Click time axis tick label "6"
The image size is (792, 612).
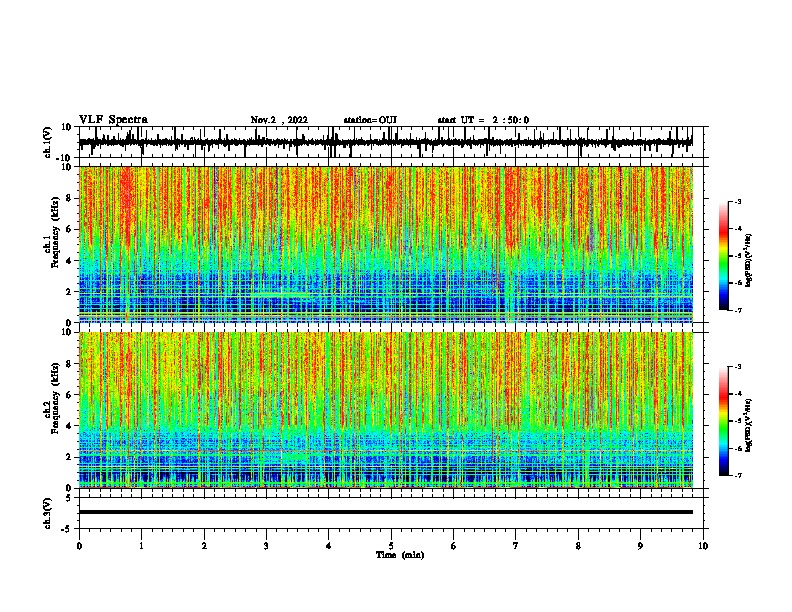point(454,546)
